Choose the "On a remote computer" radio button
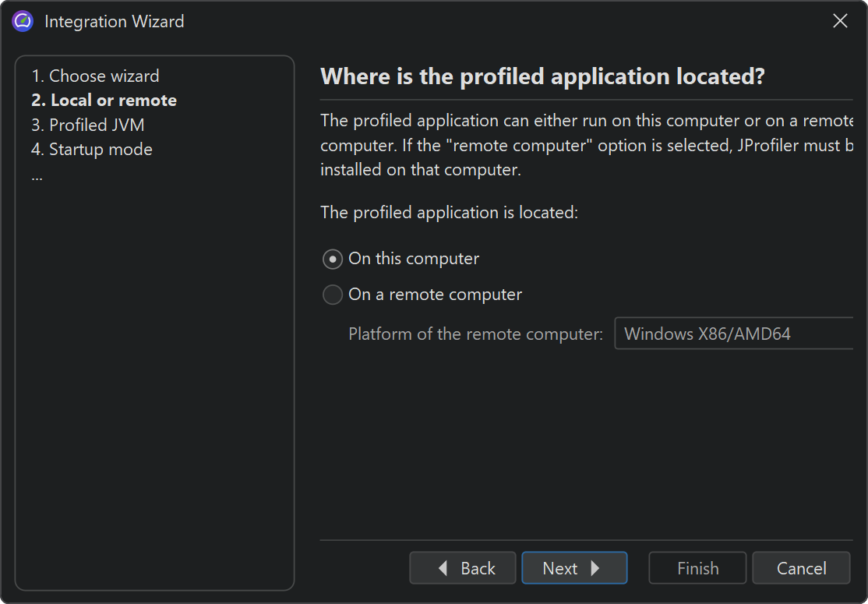This screenshot has width=868, height=604. (333, 295)
